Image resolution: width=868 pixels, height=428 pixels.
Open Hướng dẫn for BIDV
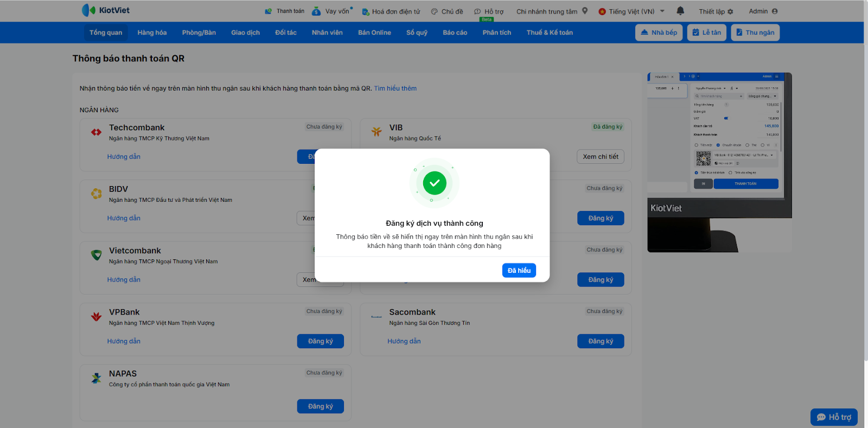pos(124,218)
